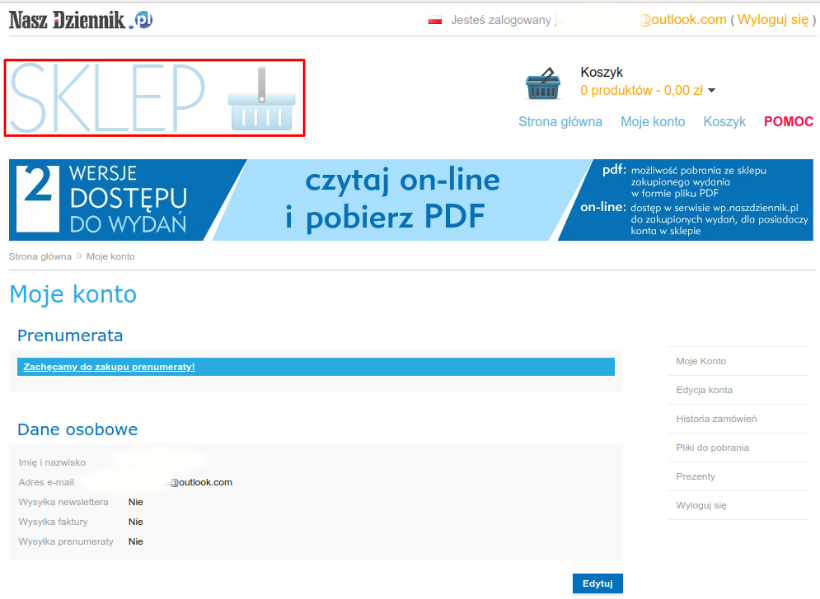This screenshot has width=820, height=599.
Task: Open Edycja konta in sidebar
Action: coord(704,390)
